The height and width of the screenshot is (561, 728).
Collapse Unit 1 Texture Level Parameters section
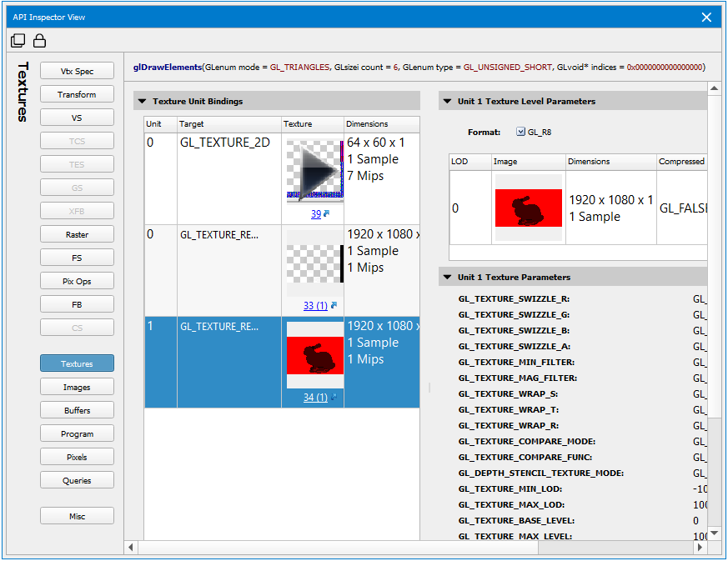point(447,102)
